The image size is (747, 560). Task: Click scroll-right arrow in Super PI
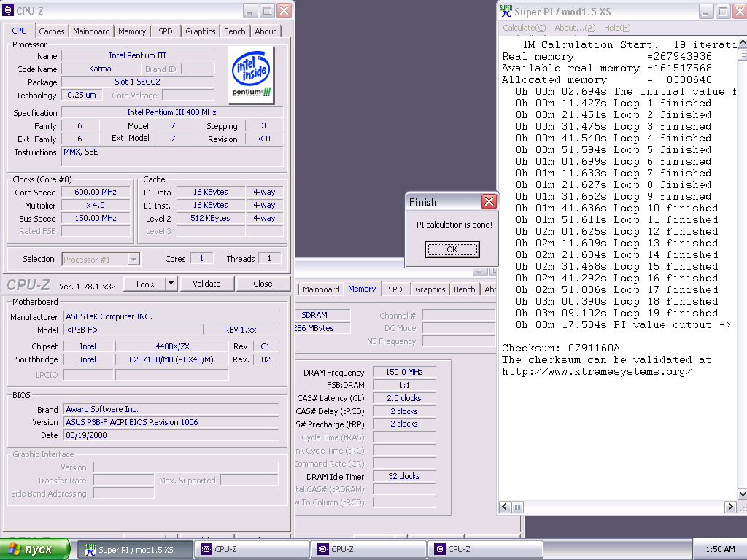pos(729,507)
